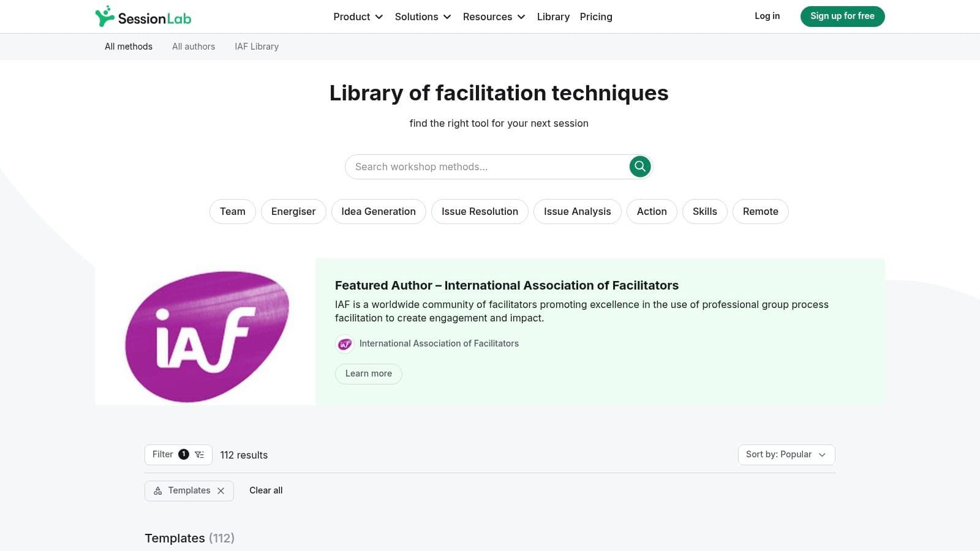Click the Sign up for free button
980x551 pixels.
click(842, 17)
